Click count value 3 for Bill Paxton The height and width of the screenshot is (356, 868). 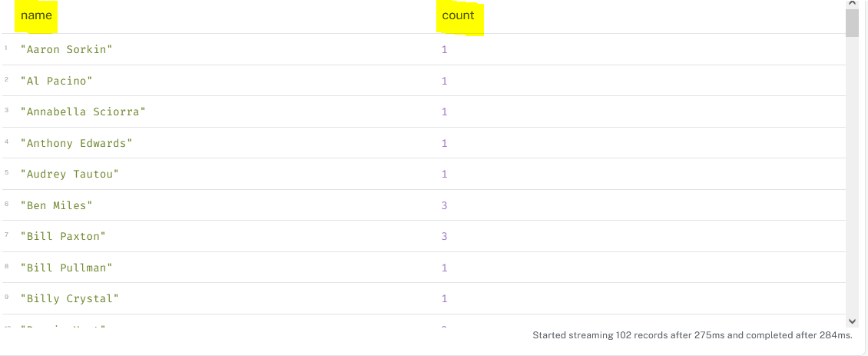click(444, 237)
